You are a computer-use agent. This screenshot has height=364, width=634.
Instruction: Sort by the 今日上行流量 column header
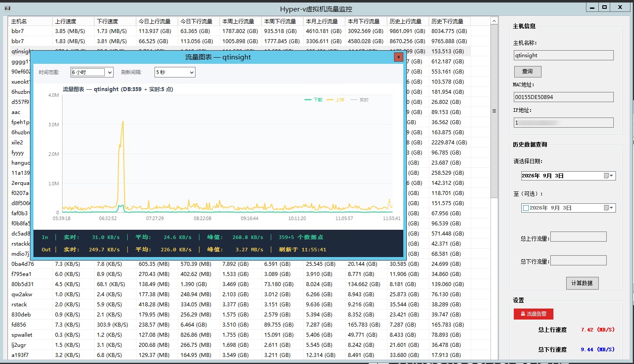click(x=157, y=21)
